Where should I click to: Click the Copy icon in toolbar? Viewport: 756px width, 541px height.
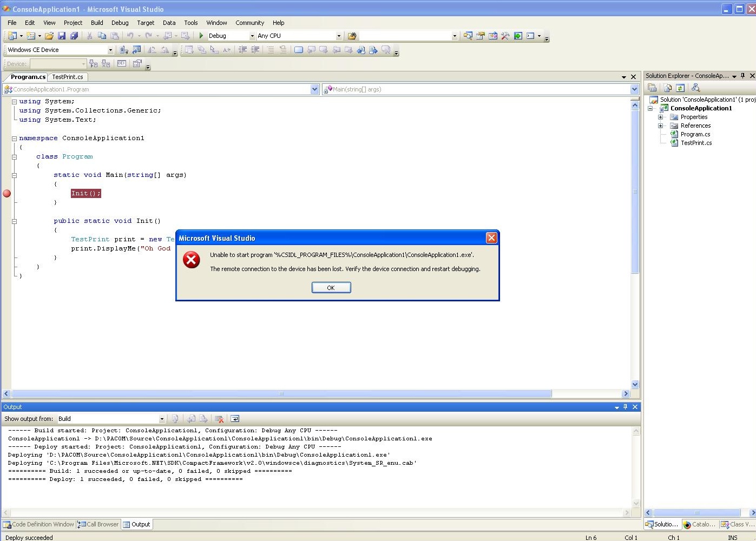[x=102, y=36]
